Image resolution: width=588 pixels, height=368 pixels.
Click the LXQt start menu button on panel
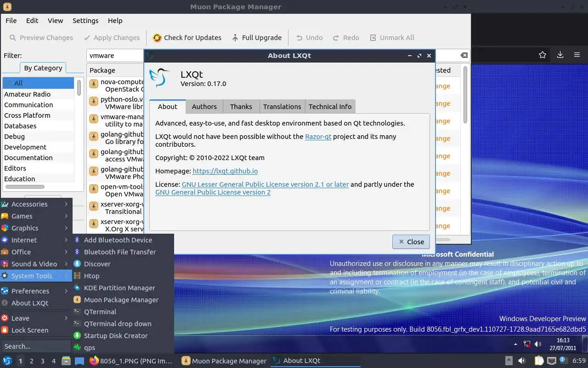click(x=7, y=361)
